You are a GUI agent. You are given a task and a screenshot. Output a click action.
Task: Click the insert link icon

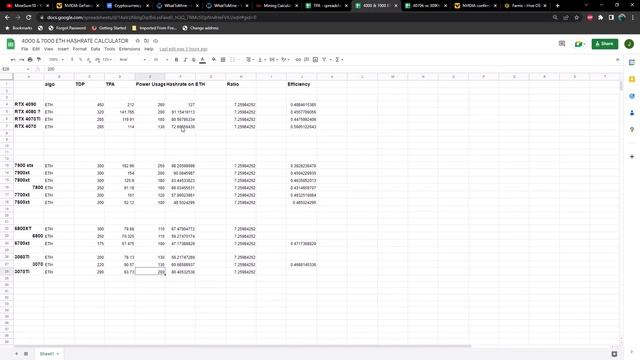tap(298, 60)
